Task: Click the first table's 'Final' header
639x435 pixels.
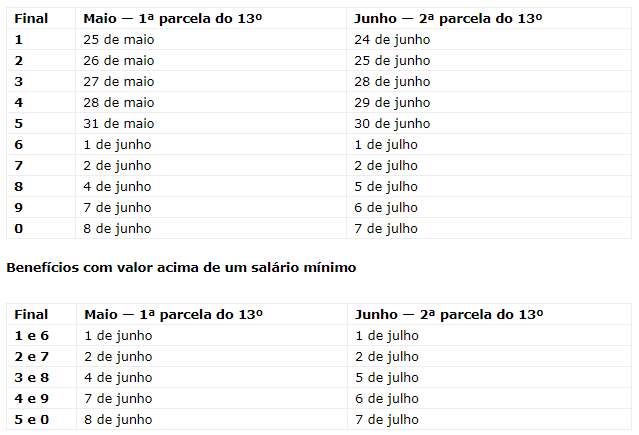Action: [x=31, y=18]
